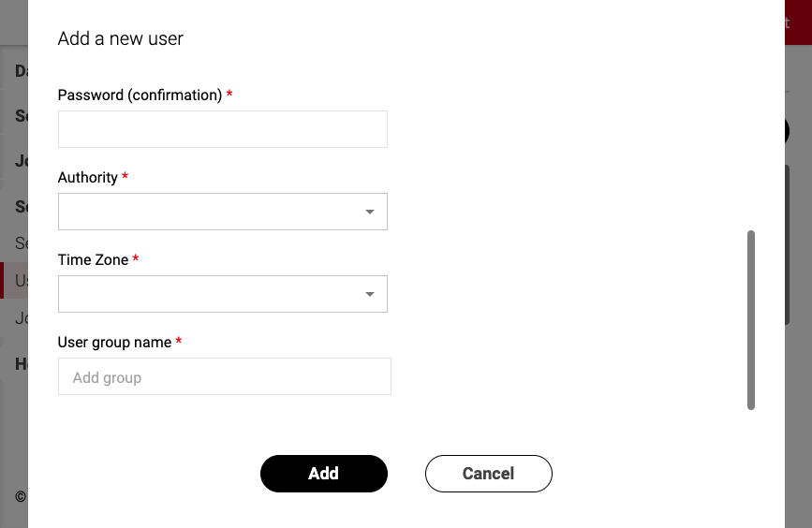Click the Password (confirmation) label
Image resolution: width=812 pixels, height=528 pixels.
[140, 95]
